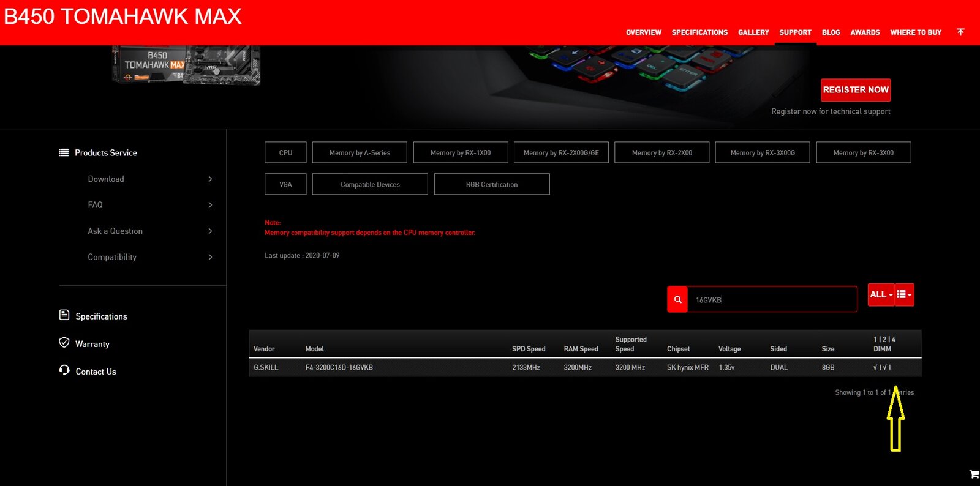Open the Contact Us sidebar link
Image resolution: width=980 pixels, height=486 pixels.
pos(96,372)
